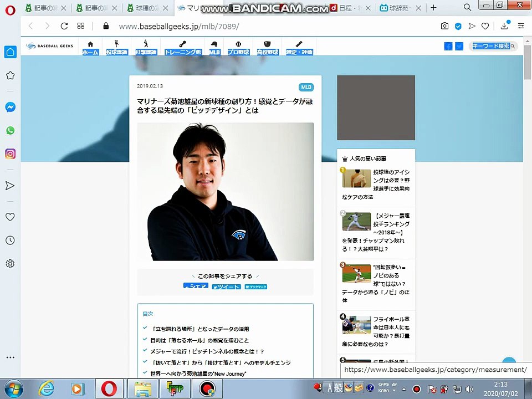Viewport: 532px width, 399px height.
Task: Open FFFTP from taskbar
Action: (175, 388)
